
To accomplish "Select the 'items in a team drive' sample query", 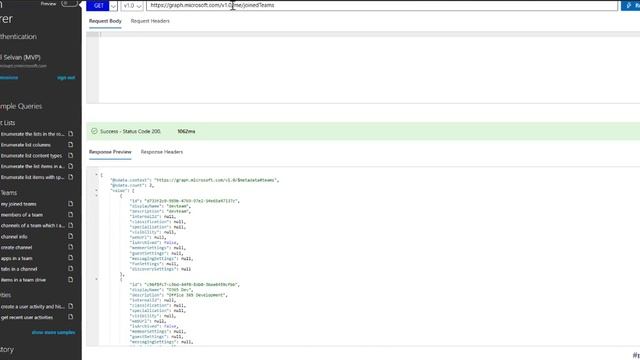I will point(23,280).
